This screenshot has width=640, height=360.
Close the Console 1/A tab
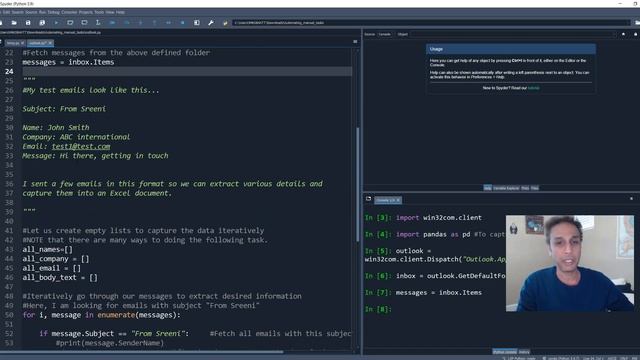coord(398,200)
